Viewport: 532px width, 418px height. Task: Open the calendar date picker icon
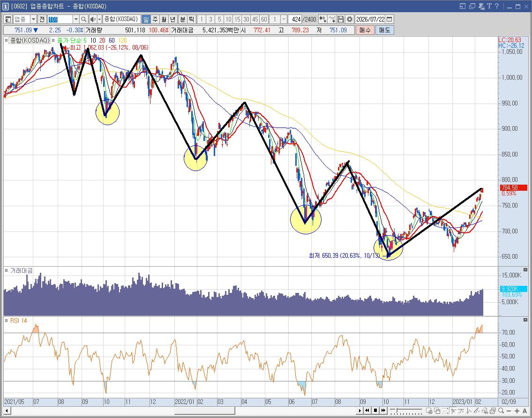390,19
